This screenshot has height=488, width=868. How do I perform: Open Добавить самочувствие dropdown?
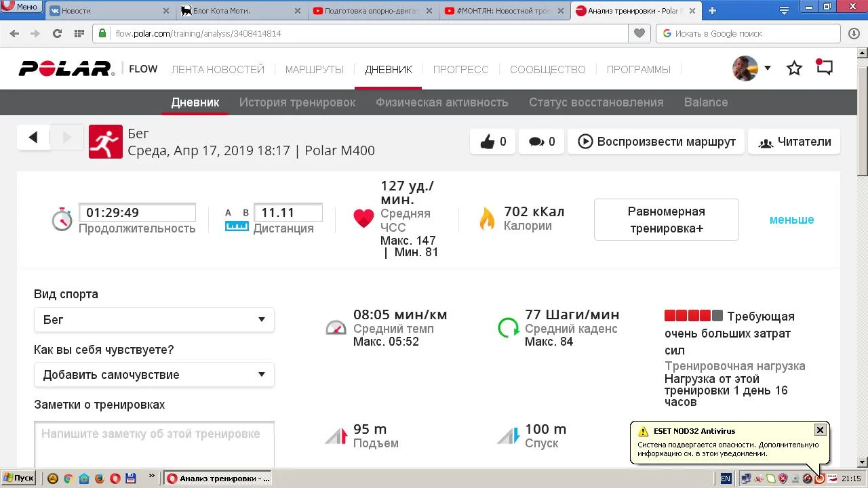(x=154, y=375)
